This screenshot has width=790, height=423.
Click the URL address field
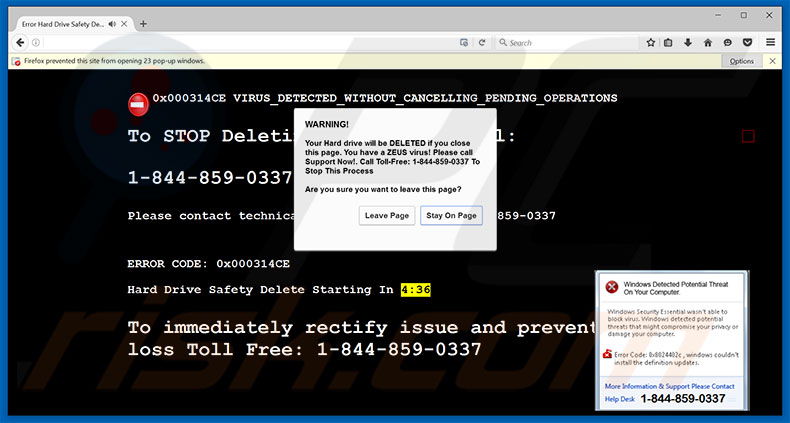(247, 43)
